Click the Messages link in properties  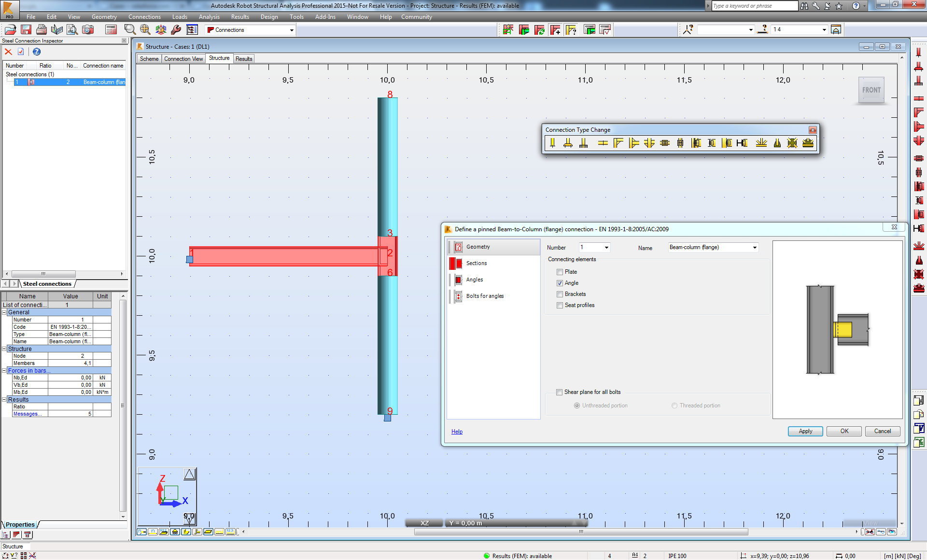pos(27,414)
